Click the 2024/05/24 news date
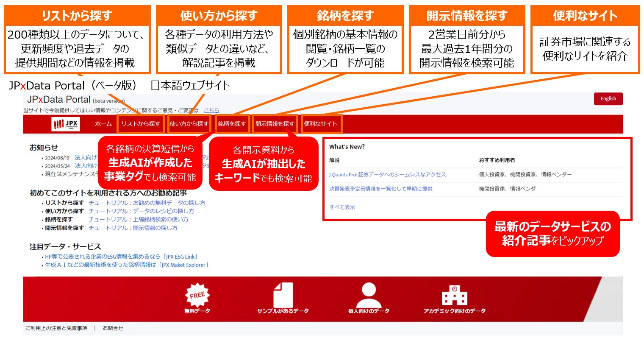 pyautogui.click(x=57, y=166)
